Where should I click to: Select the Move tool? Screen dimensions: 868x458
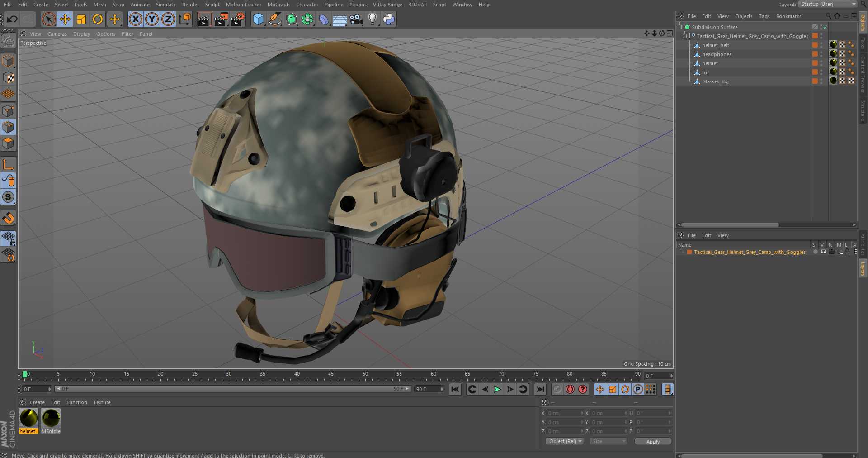point(65,19)
